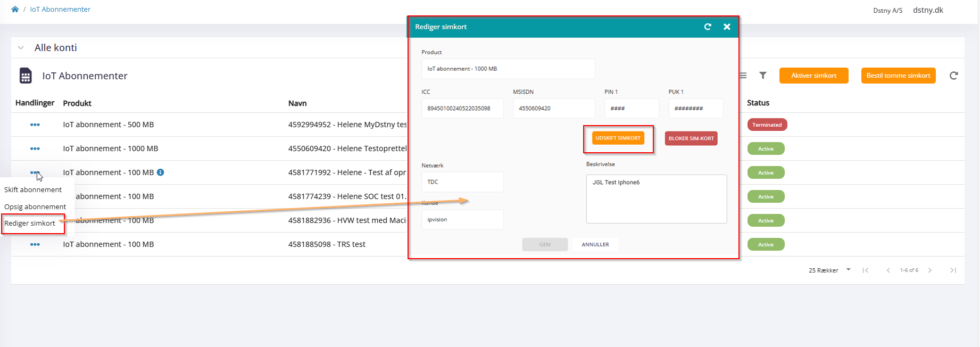Click the MSISDN field

[x=554, y=108]
